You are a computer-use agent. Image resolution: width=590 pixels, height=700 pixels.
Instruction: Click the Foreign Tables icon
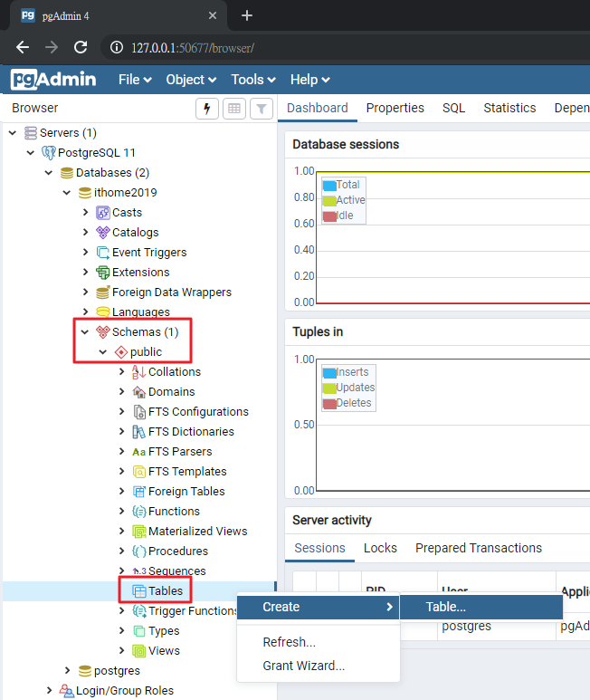139,492
